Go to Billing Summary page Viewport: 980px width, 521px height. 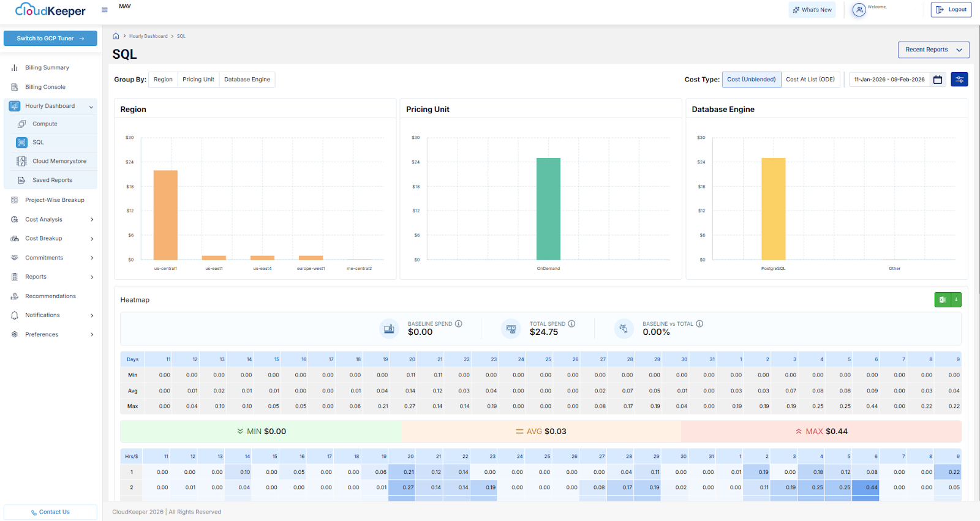[x=47, y=68]
